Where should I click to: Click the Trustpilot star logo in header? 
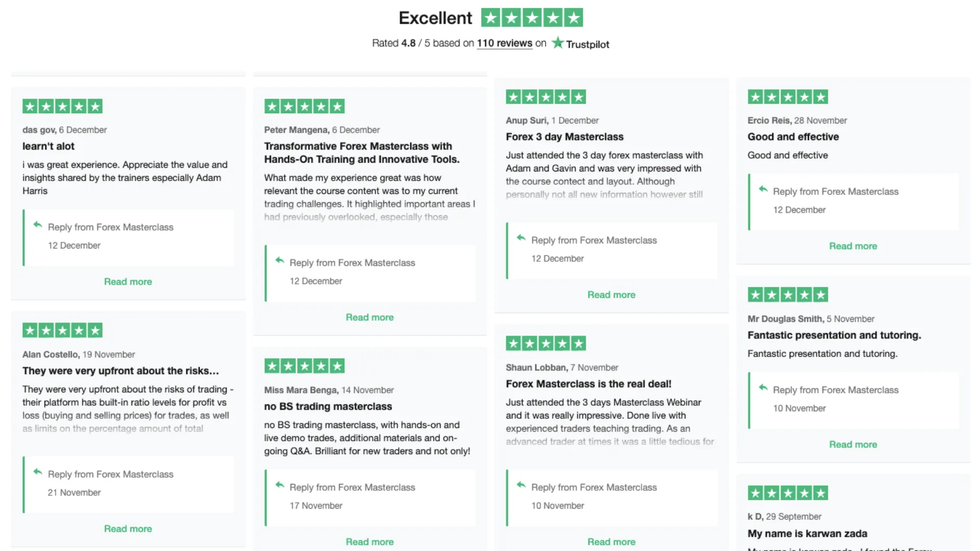558,43
